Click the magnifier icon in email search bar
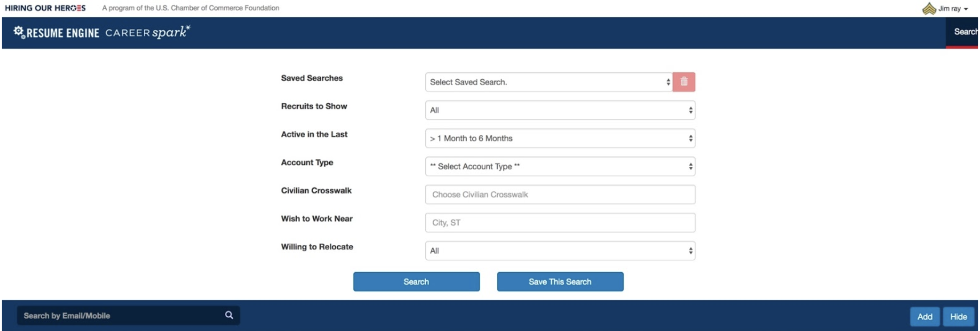 tap(229, 315)
